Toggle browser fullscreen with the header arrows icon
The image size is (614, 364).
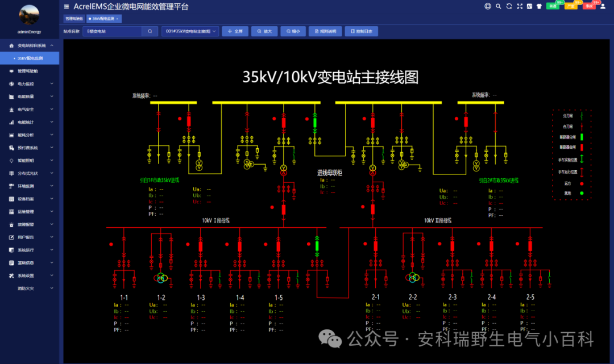click(x=520, y=6)
